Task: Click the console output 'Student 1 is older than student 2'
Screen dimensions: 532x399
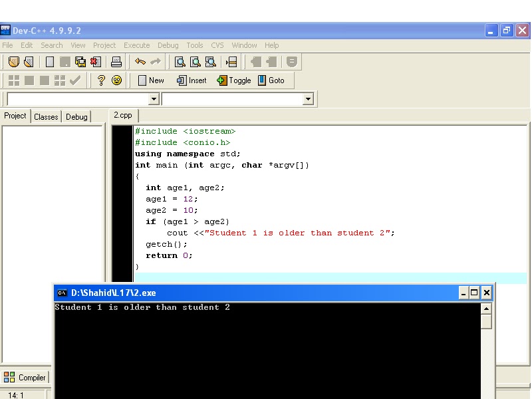Action: pos(142,307)
